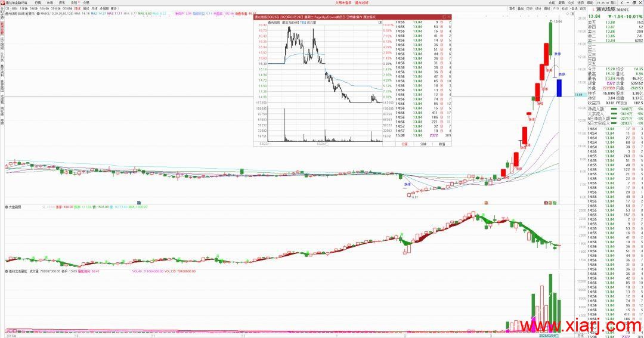Switch to 5分钟 period
This screenshot has height=338, width=644.
33,8
